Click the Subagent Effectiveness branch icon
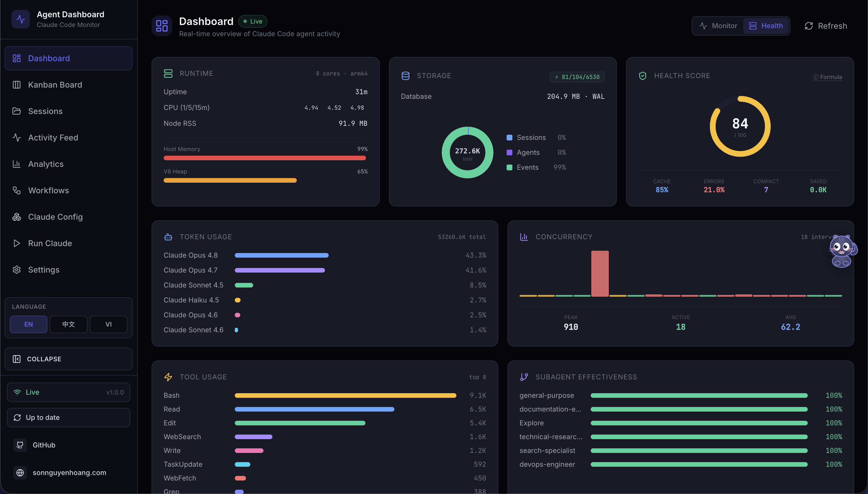The width and height of the screenshot is (868, 494). point(524,377)
